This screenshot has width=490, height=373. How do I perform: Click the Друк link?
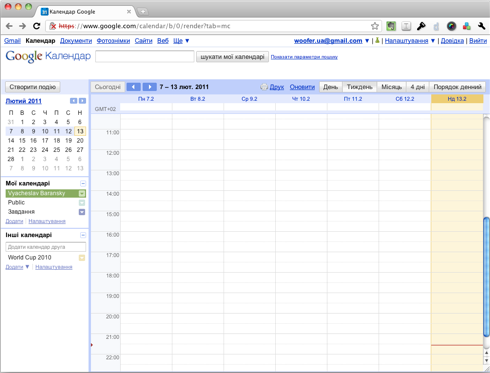point(277,87)
